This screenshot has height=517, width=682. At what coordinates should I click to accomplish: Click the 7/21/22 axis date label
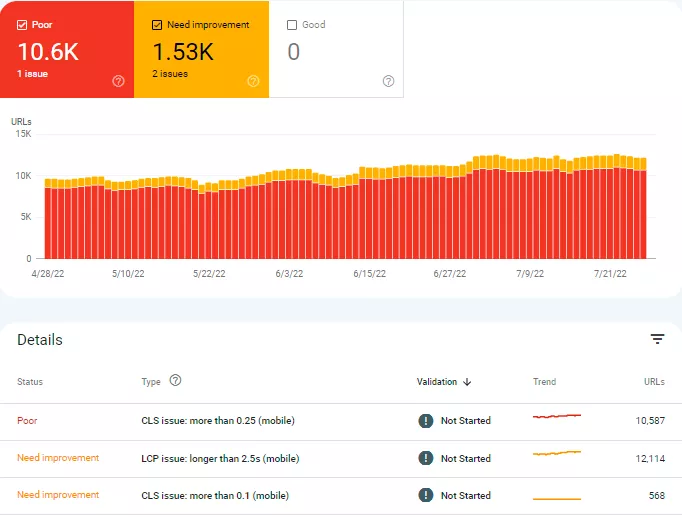(x=610, y=274)
